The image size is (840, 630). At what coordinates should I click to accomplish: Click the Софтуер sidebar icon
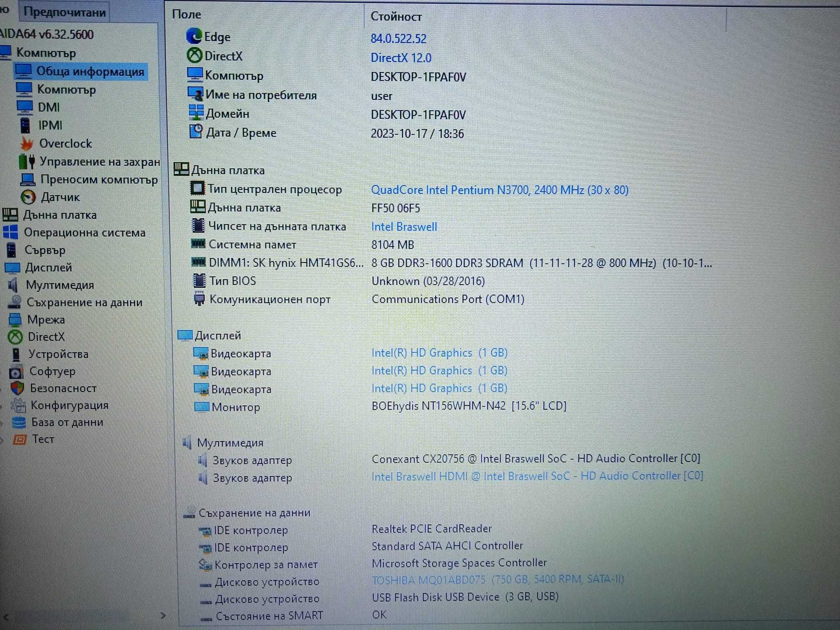click(x=16, y=372)
